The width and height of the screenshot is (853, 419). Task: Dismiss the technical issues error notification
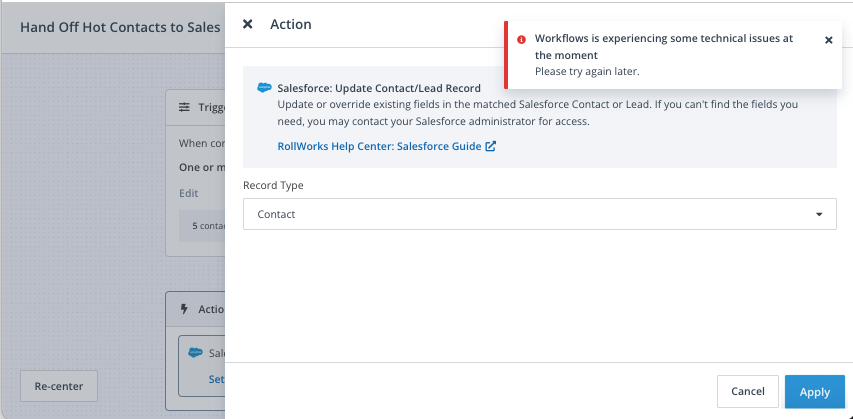click(x=828, y=40)
